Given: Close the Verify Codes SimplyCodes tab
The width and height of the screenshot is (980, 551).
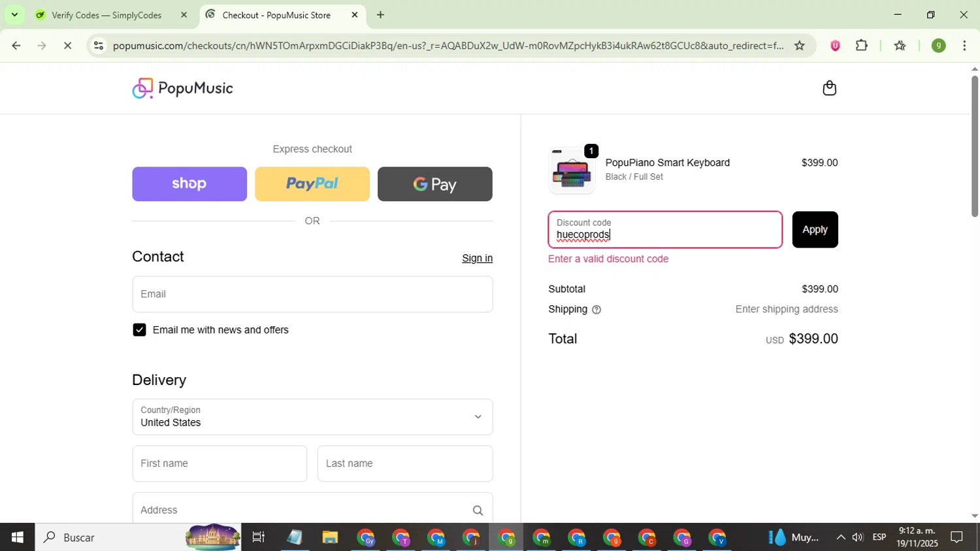Looking at the screenshot, I should 184,15.
